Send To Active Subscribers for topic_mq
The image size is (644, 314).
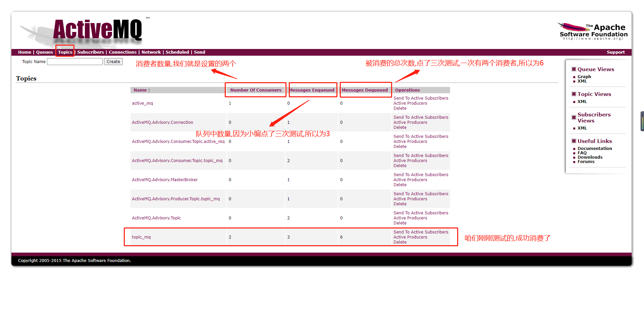[421, 232]
